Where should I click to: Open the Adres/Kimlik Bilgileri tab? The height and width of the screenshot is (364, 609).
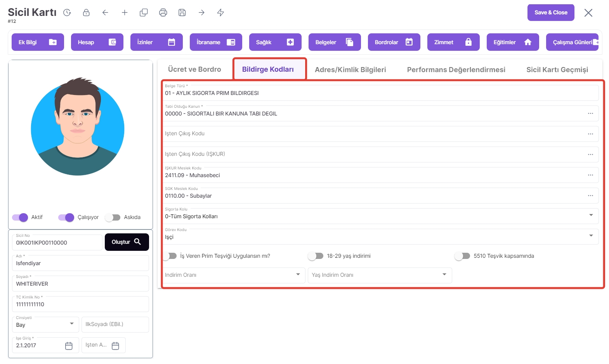[350, 70]
